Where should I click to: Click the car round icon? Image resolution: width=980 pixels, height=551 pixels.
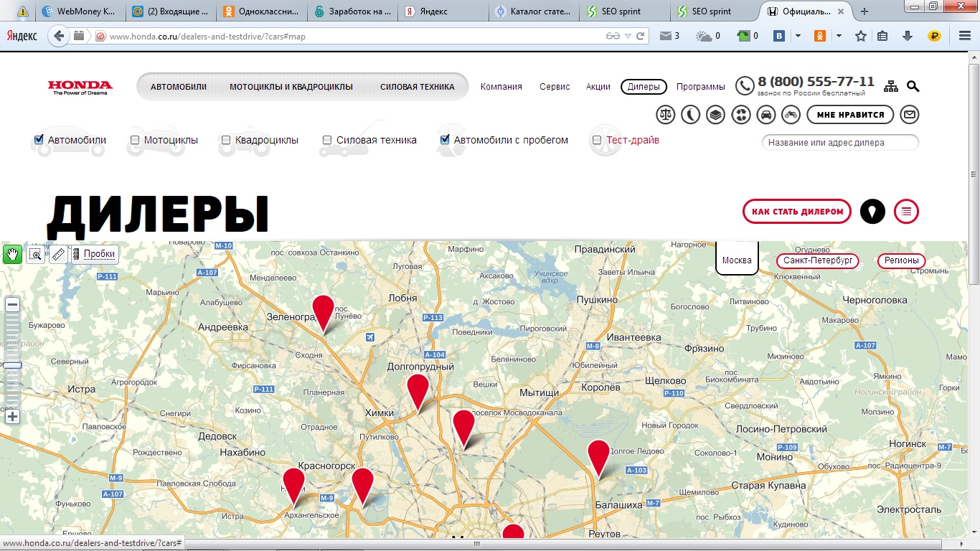(x=766, y=114)
